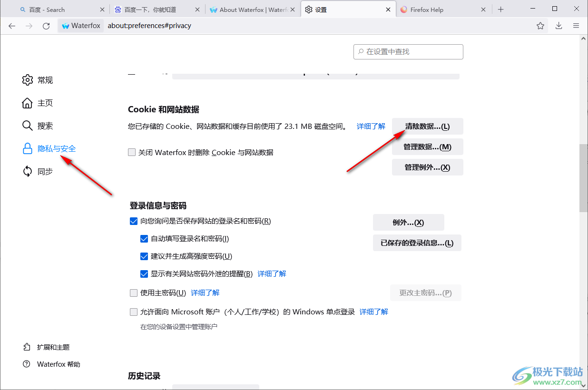The height and width of the screenshot is (390, 588).
Task: Switch to the 百度 - Search tab
Action: coord(62,10)
